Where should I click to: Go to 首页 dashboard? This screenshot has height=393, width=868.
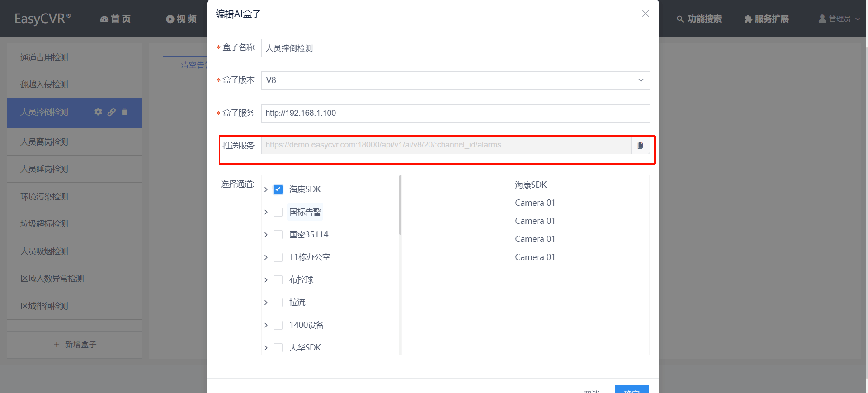click(x=115, y=19)
